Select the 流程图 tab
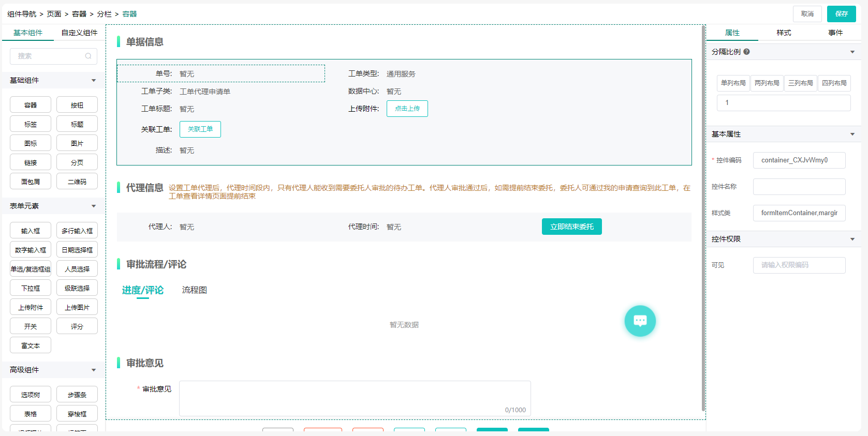Screen dimensions: 868x436 click(x=195, y=290)
